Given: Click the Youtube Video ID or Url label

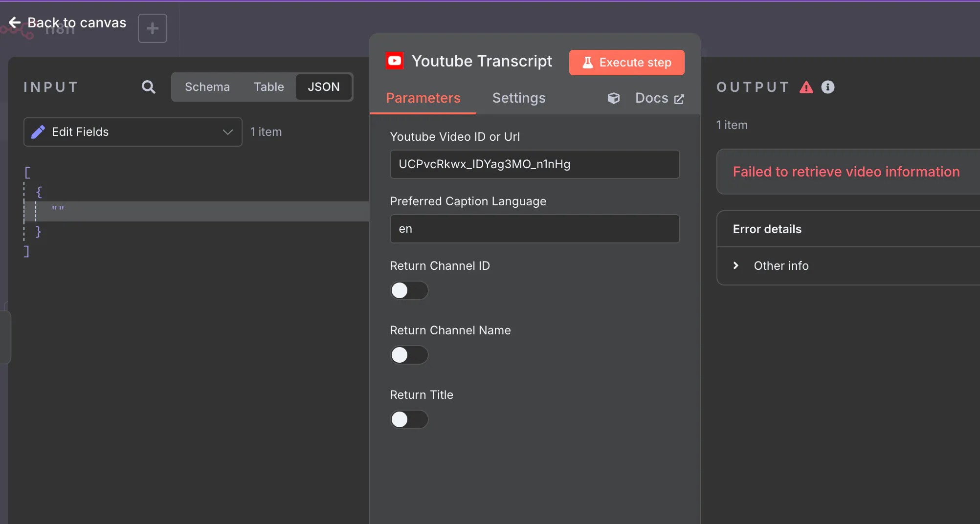Looking at the screenshot, I should [x=455, y=137].
